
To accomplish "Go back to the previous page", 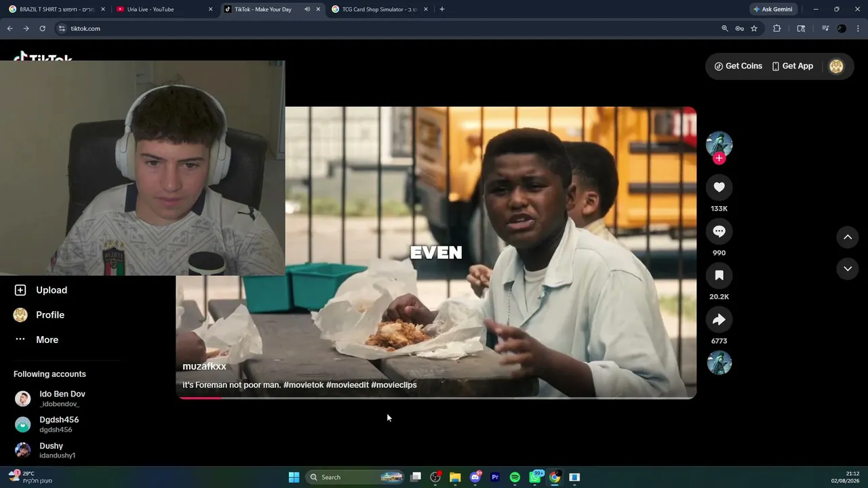I will [10, 28].
